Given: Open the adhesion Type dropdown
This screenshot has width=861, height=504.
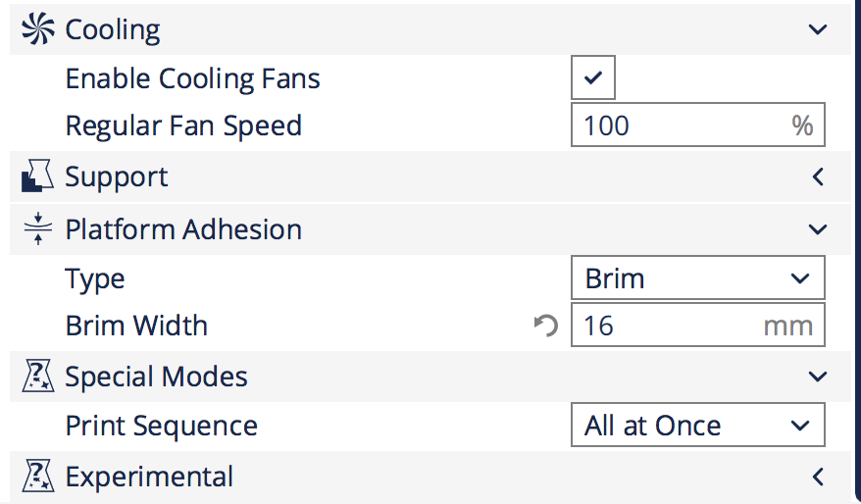Looking at the screenshot, I should 697,278.
